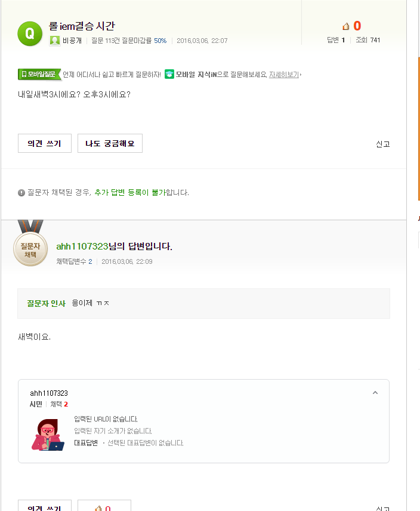Click the thumbs-up icon showing 0
Viewport: 420px width, 511px height.
pyautogui.click(x=345, y=26)
